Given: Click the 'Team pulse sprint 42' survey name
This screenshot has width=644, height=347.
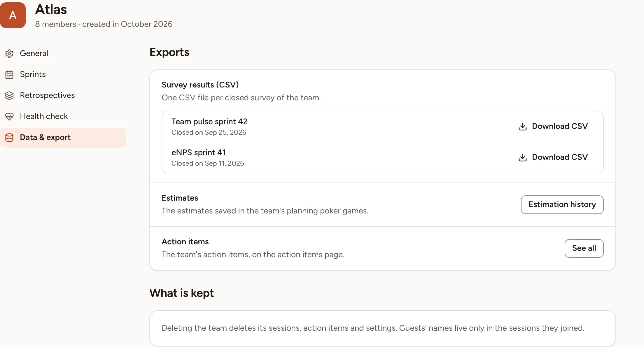Looking at the screenshot, I should point(209,121).
